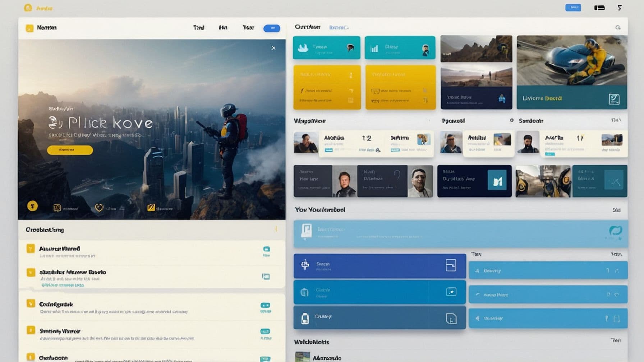Toggle the blue pill switch next to Yoar
644x362 pixels.
click(x=272, y=28)
